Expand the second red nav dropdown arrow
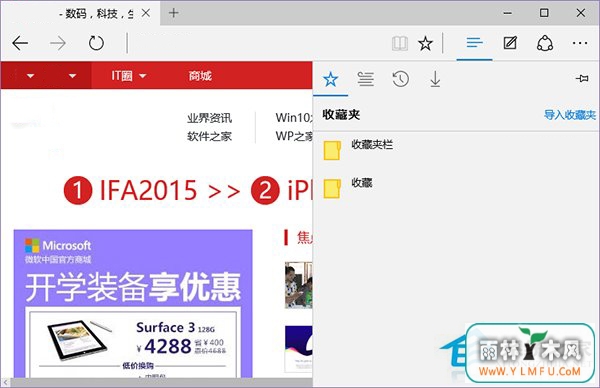The image size is (600, 388). [72, 76]
